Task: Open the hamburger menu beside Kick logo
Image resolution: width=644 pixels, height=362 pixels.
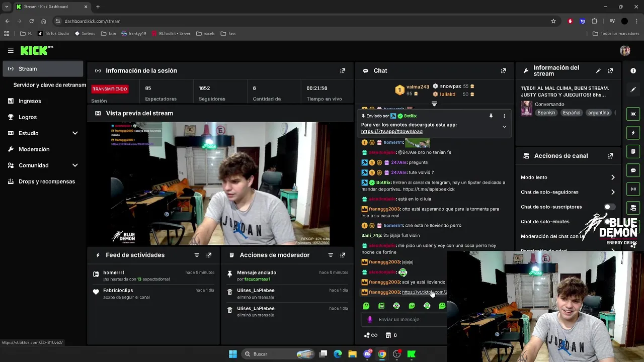Action: tap(11, 51)
